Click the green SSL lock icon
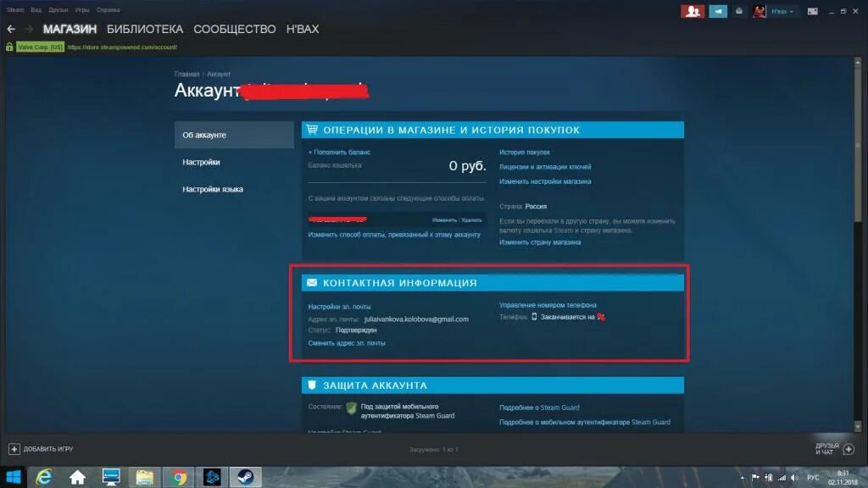The width and height of the screenshot is (868, 488). (x=9, y=47)
